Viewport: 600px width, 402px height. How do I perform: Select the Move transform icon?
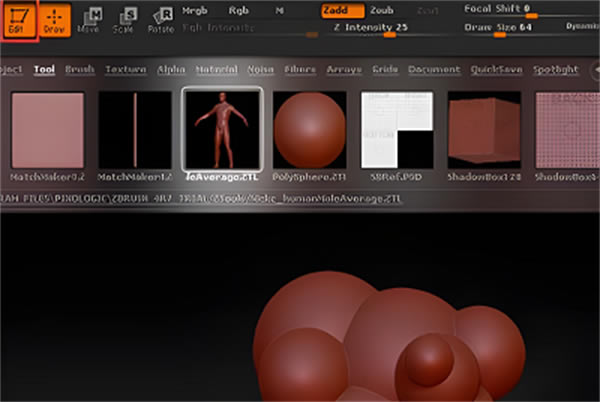pos(89,21)
